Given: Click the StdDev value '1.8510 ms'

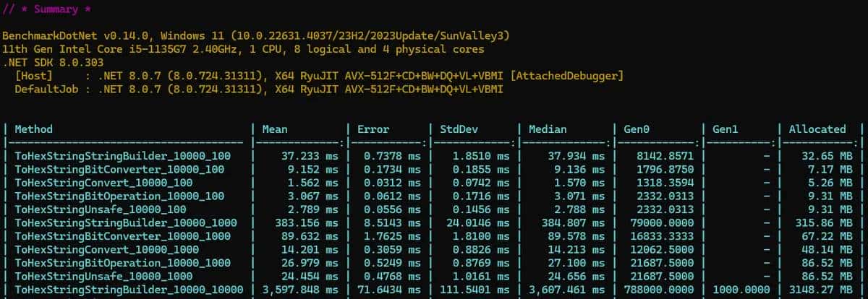Looking at the screenshot, I should click(480, 156).
